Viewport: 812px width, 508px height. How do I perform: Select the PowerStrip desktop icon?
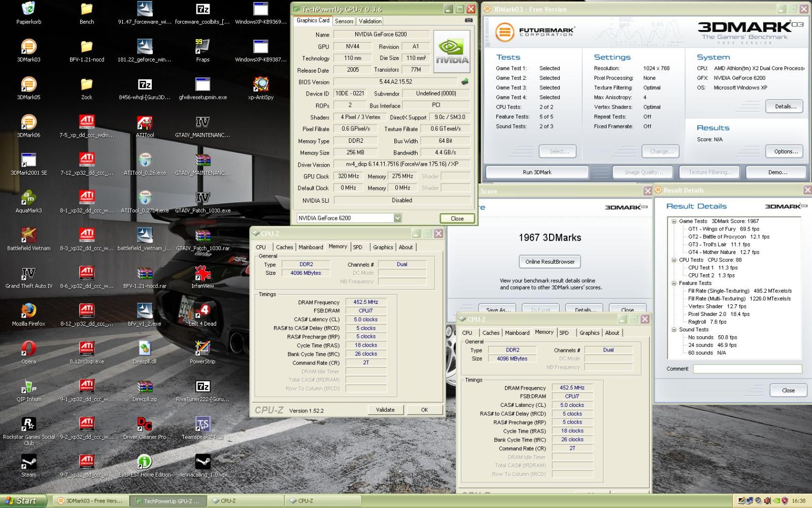[202, 352]
